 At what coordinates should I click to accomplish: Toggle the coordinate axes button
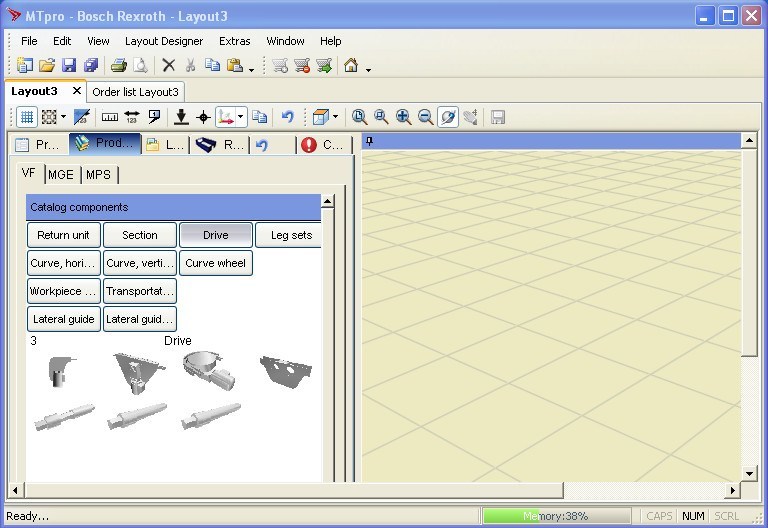pos(226,117)
